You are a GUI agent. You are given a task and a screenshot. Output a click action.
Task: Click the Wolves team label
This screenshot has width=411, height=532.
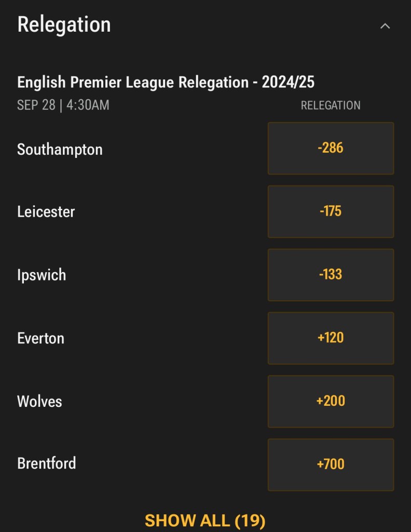coord(39,402)
